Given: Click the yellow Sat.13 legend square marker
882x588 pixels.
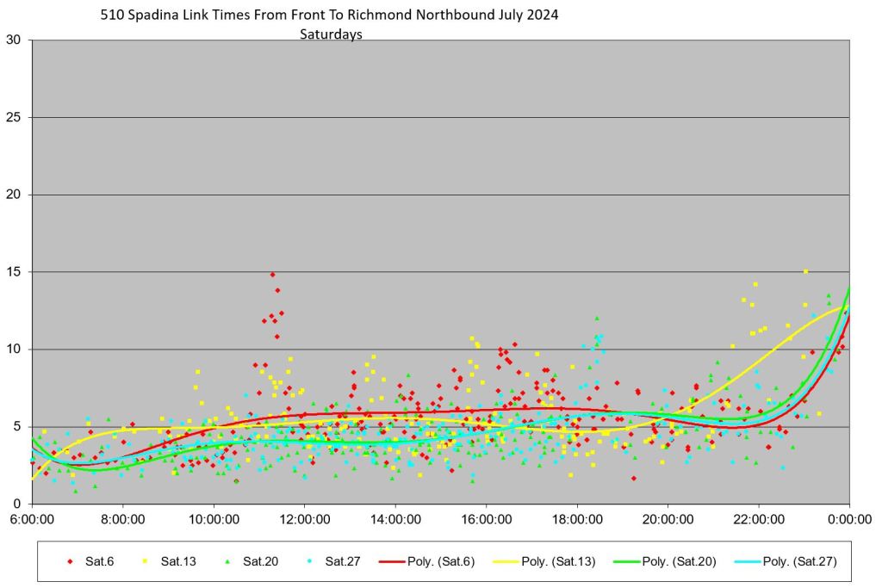Looking at the screenshot, I should click(144, 562).
